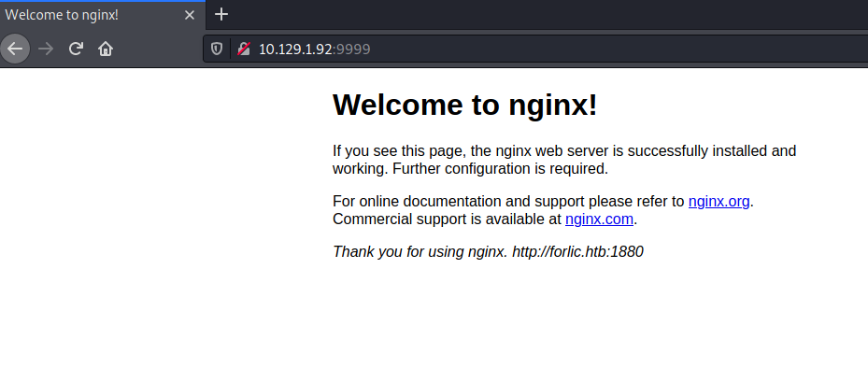Screen dimensions: 868x368
Task: Open the browser home page
Action: click(106, 49)
